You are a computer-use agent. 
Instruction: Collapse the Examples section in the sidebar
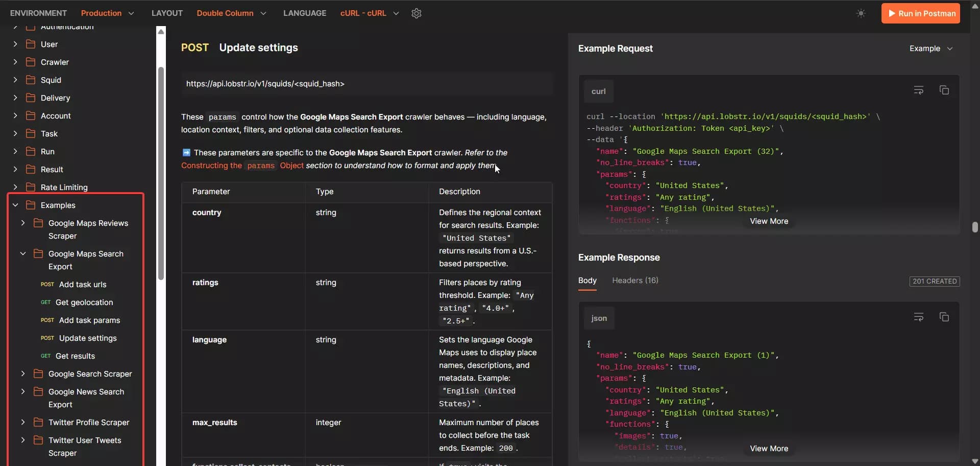(x=16, y=205)
